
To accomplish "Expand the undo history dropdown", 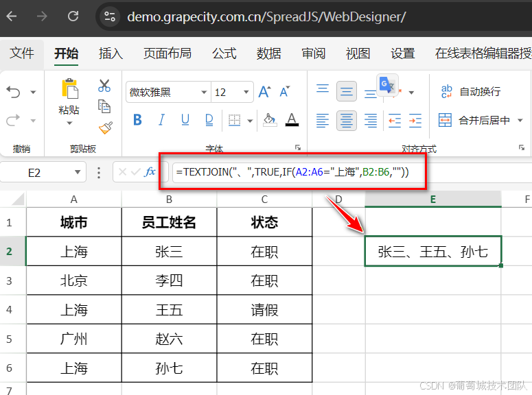I will [x=33, y=92].
